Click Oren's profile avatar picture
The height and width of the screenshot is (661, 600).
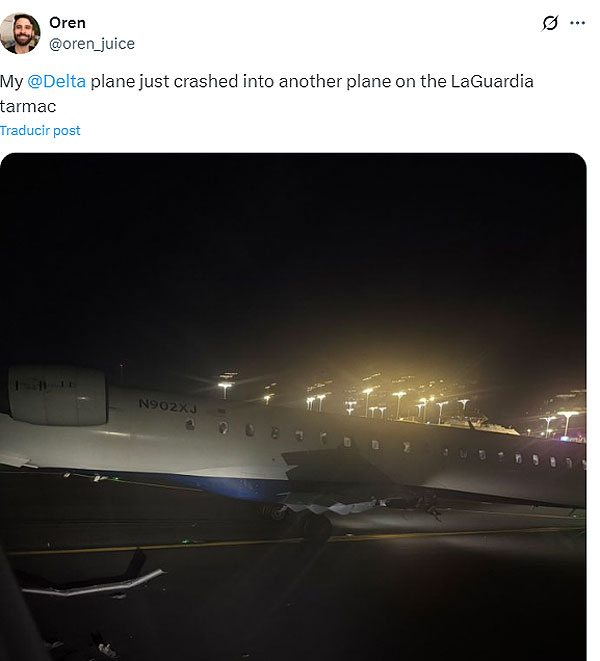20,33
